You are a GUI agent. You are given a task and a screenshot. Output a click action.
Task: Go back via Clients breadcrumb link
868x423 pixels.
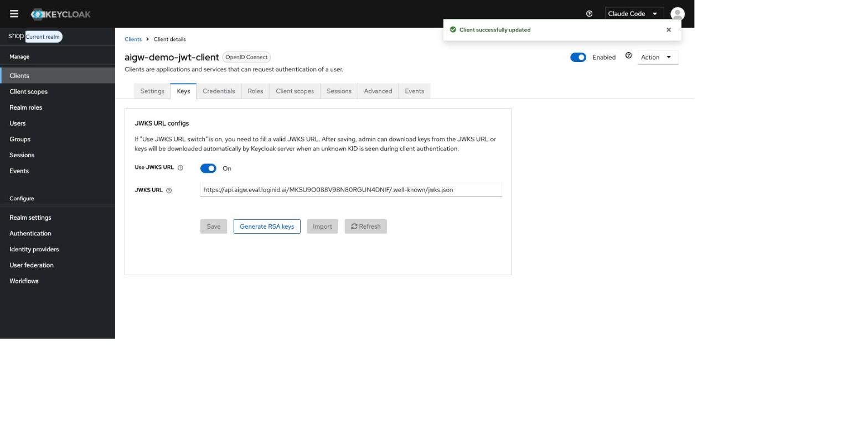point(133,39)
